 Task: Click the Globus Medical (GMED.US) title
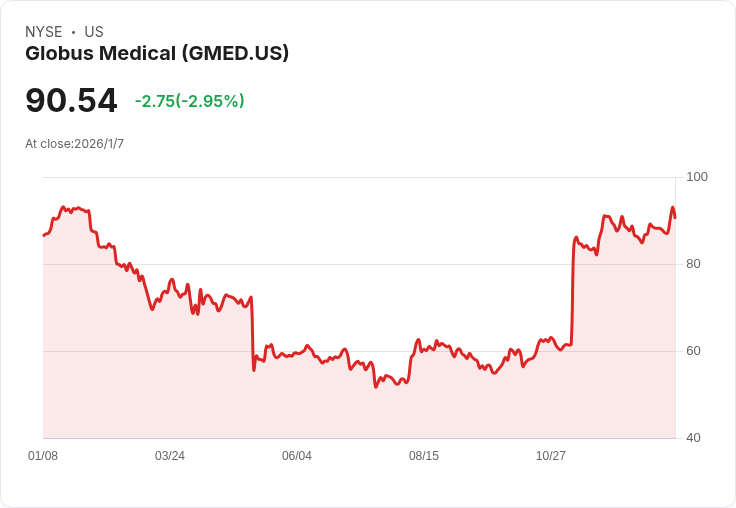[157, 53]
